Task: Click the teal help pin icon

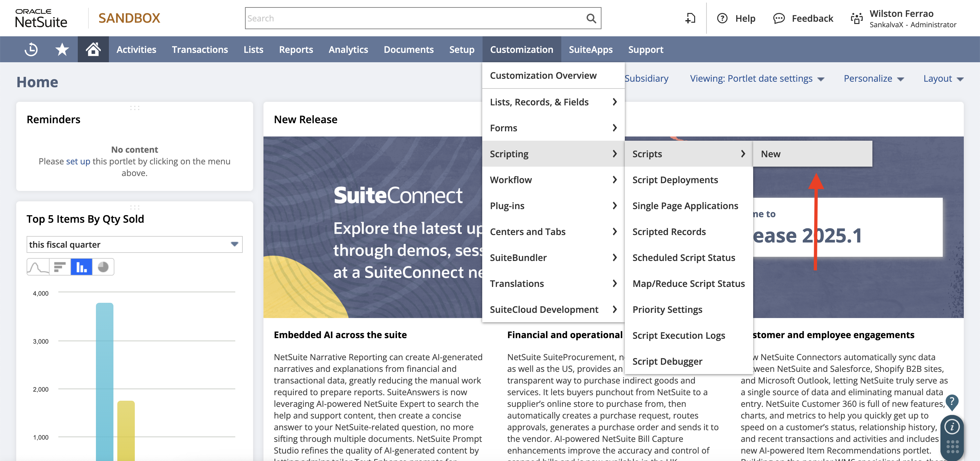Action: (951, 402)
